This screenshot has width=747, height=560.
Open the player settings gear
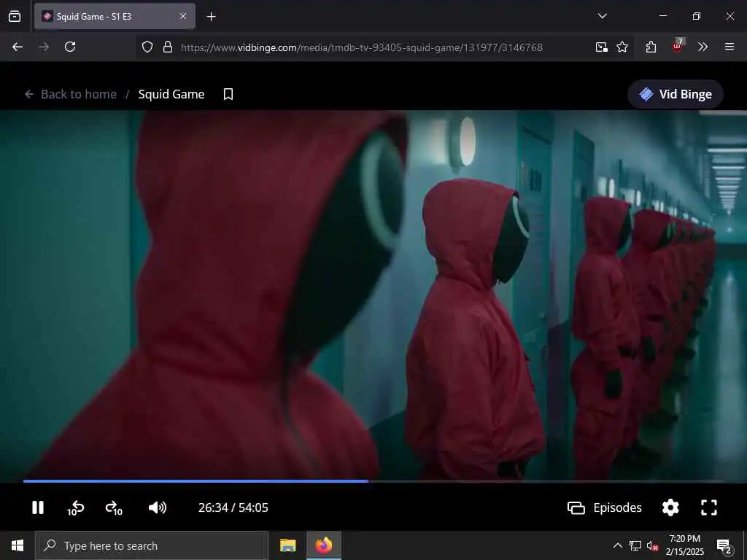[x=670, y=507]
